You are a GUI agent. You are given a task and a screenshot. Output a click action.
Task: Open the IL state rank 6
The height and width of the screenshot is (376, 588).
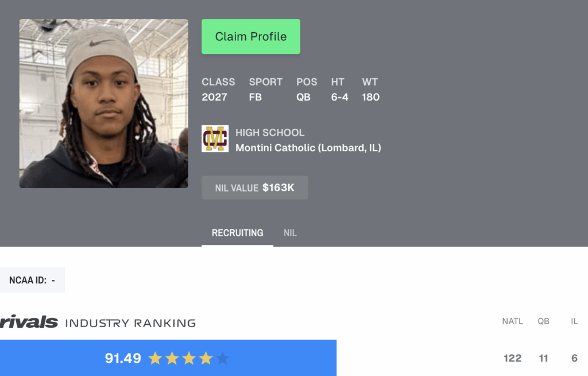[x=574, y=358]
